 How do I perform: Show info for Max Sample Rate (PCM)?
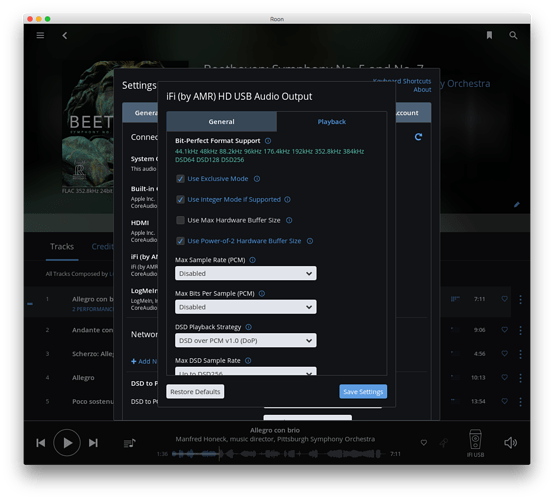(x=252, y=260)
